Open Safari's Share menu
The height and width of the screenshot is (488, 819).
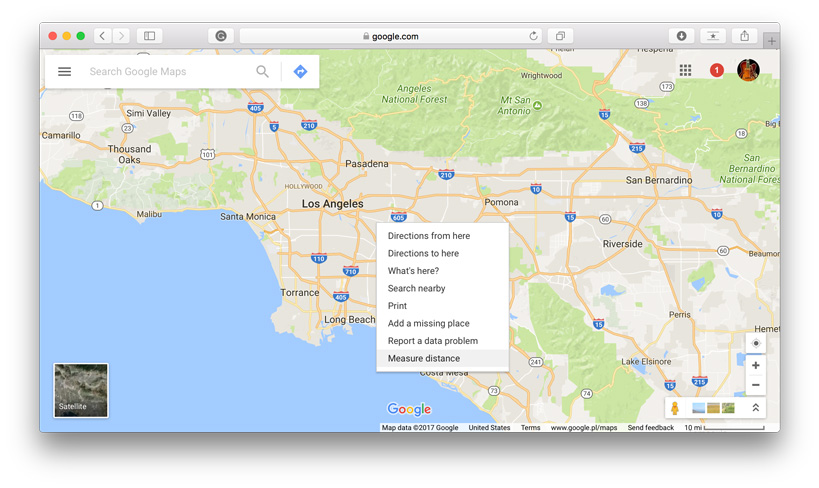click(744, 36)
